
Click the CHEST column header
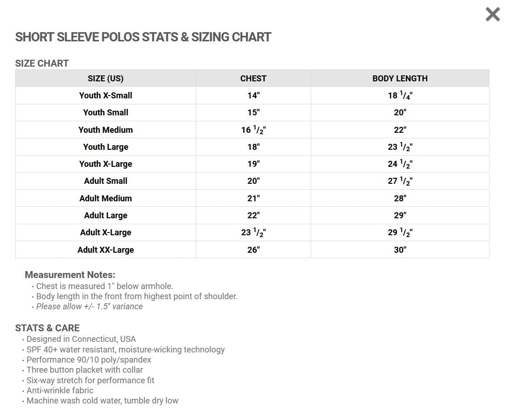point(253,79)
